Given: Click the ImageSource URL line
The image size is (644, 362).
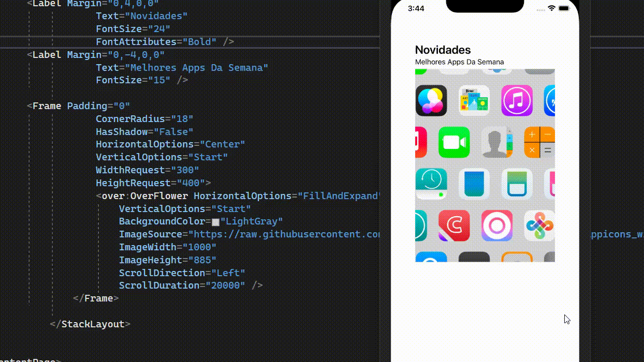Looking at the screenshot, I should 250,234.
